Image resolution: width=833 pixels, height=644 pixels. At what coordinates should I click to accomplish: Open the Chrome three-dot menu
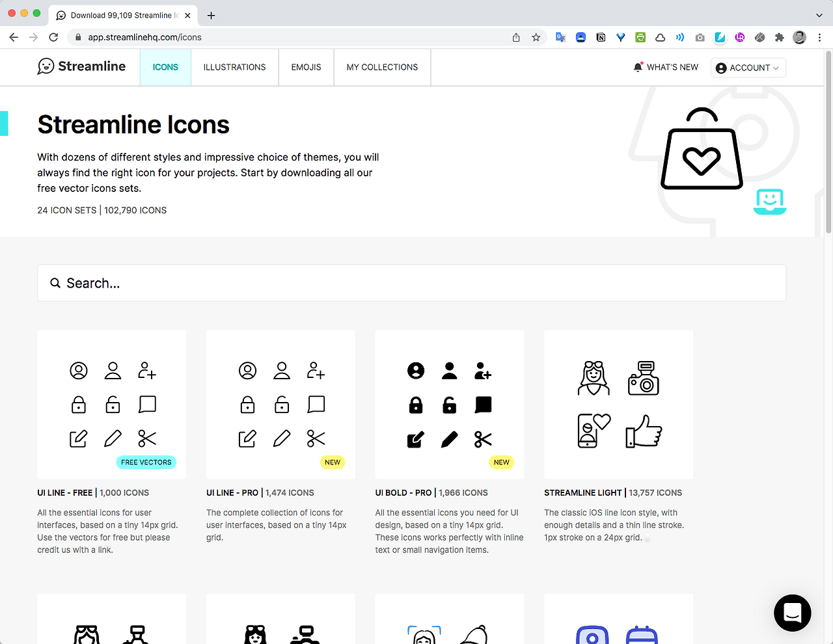point(820,37)
